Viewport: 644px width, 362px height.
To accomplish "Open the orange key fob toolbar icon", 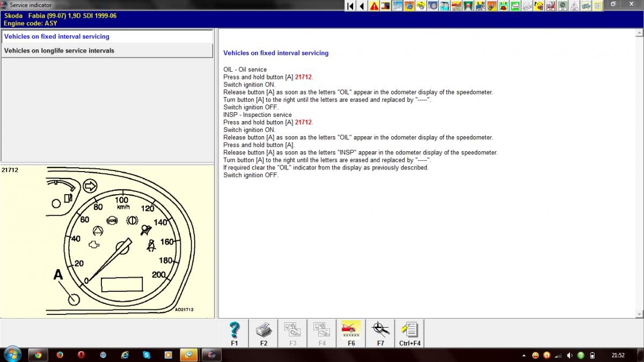I will pyautogui.click(x=492, y=6).
